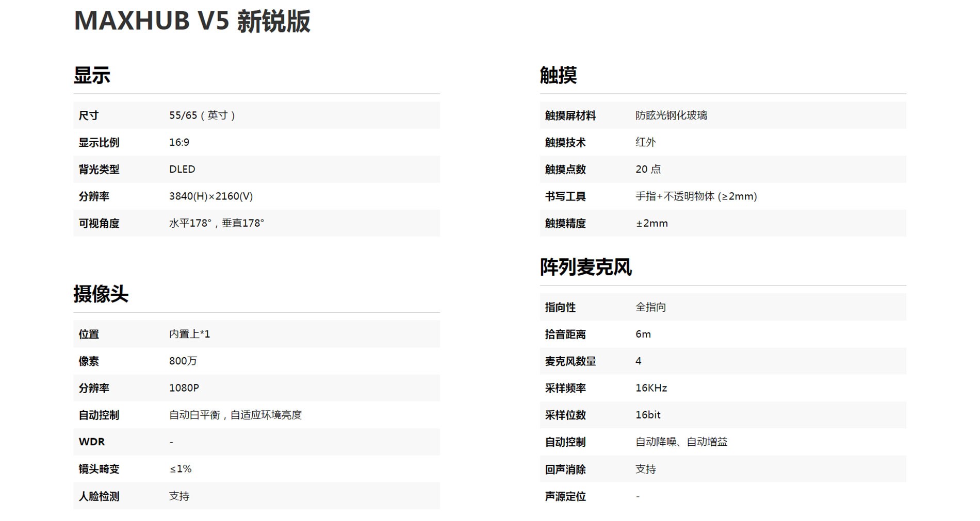Select the '16bit' sampling depth value

click(x=648, y=415)
